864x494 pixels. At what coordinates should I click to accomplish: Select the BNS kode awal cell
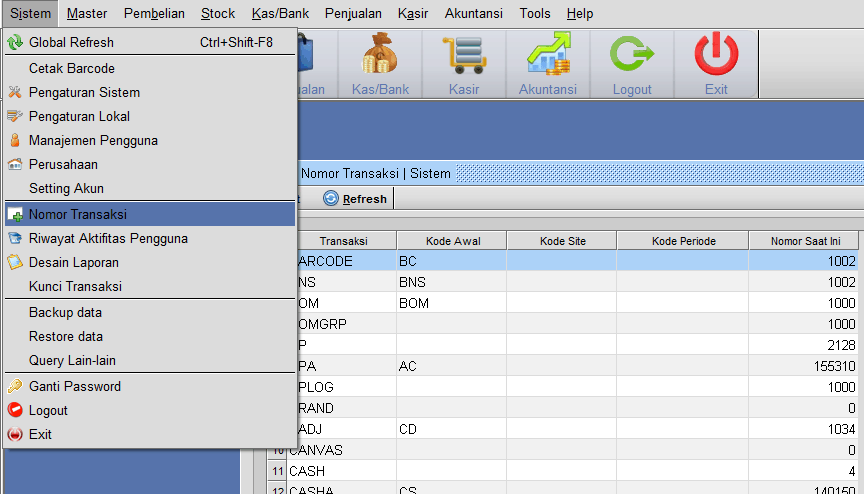(451, 282)
